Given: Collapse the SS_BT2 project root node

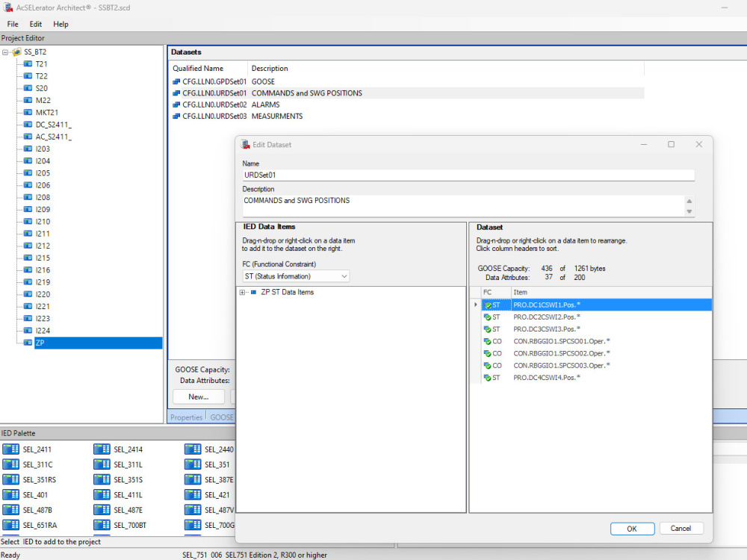Looking at the screenshot, I should [x=7, y=52].
